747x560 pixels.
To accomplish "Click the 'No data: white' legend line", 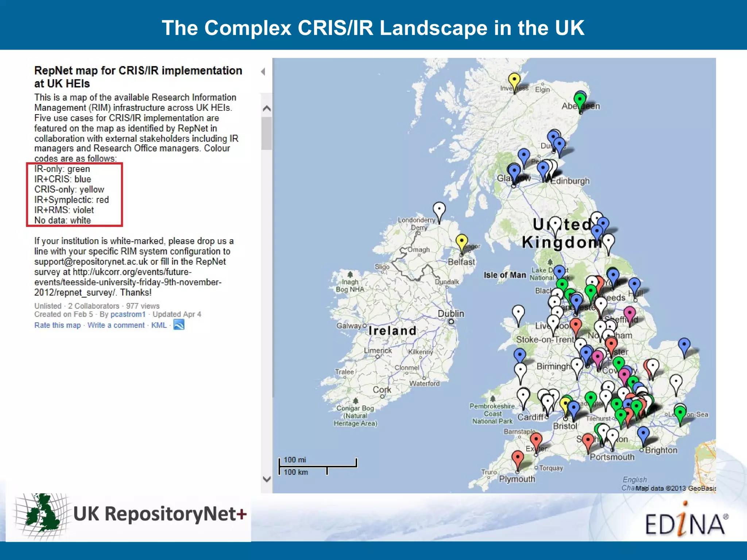I will click(63, 220).
